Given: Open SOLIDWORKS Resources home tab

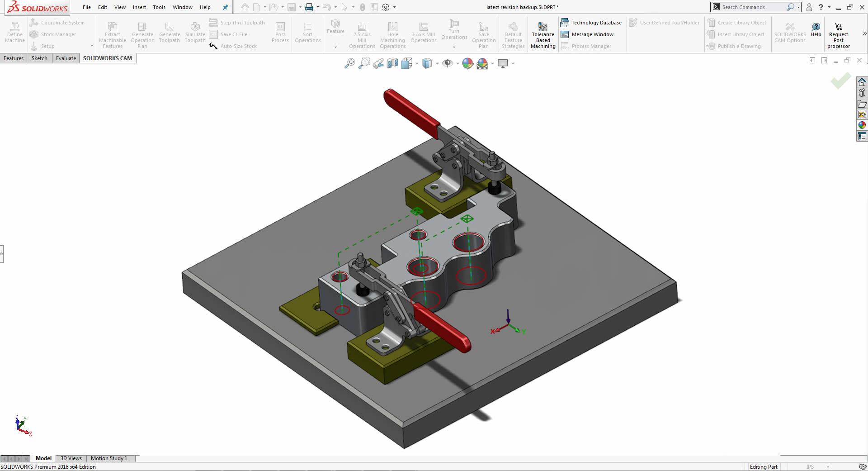Looking at the screenshot, I should pos(862,82).
